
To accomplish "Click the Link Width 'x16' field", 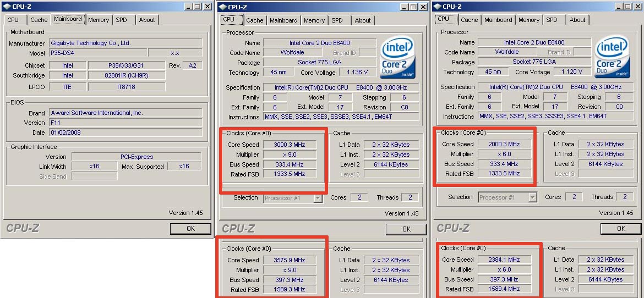I will [95, 167].
